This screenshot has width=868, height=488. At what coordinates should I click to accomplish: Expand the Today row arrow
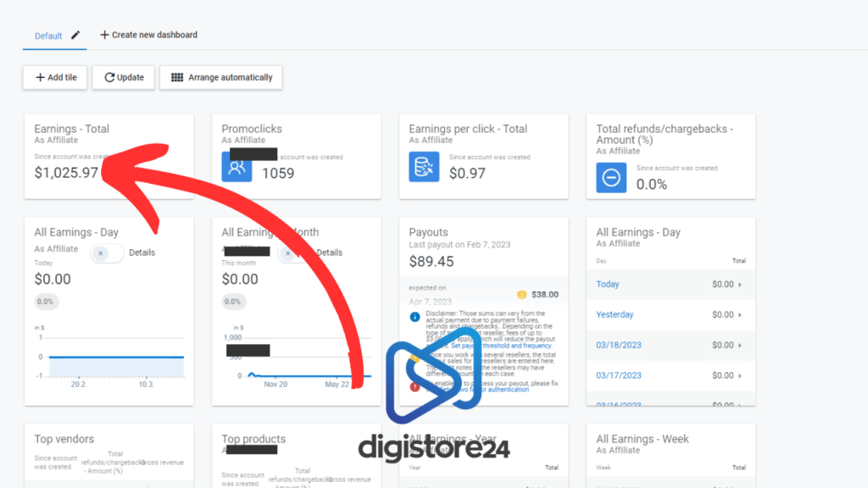740,285
